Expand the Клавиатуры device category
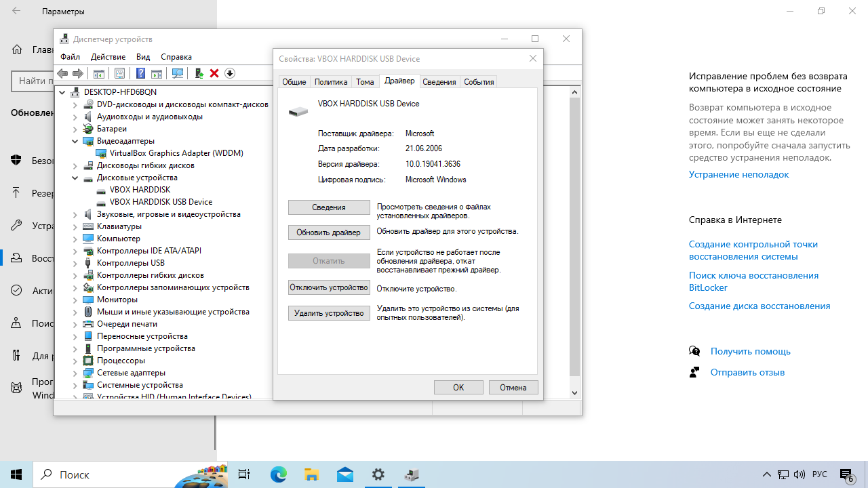This screenshot has height=488, width=868. tap(75, 226)
